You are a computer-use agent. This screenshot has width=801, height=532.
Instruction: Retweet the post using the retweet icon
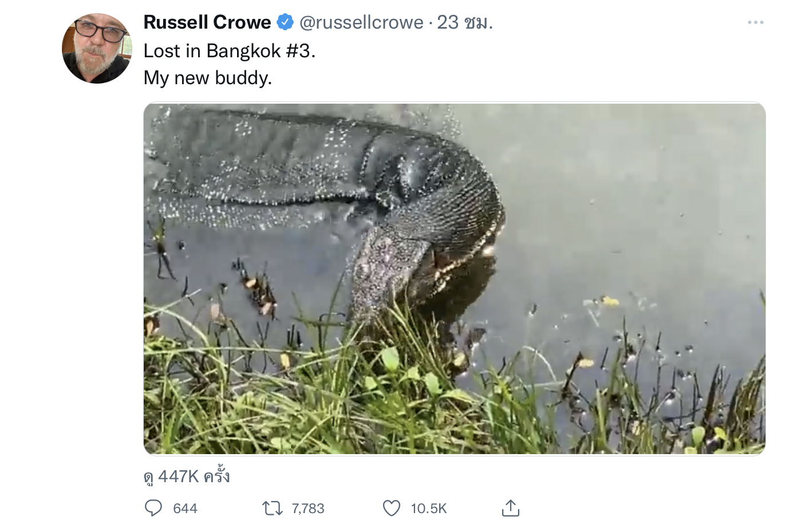273,508
